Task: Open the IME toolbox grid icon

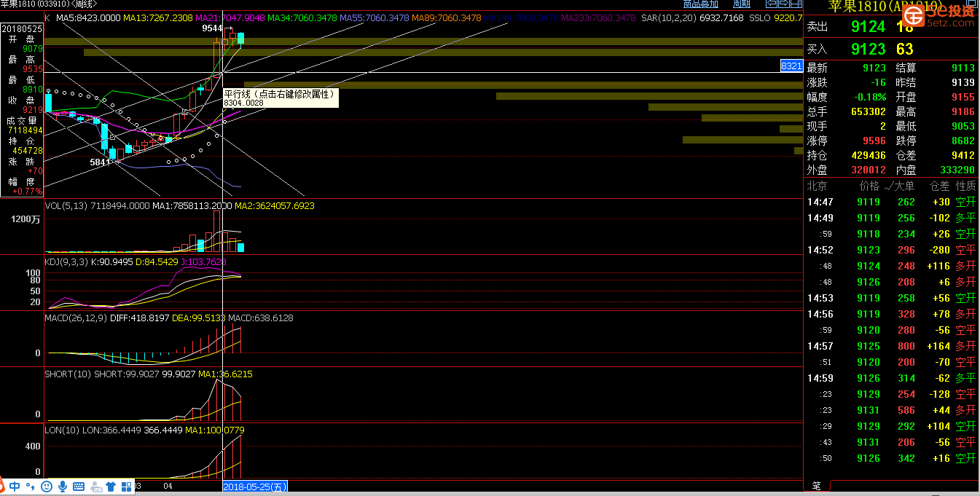Action: coord(127,487)
